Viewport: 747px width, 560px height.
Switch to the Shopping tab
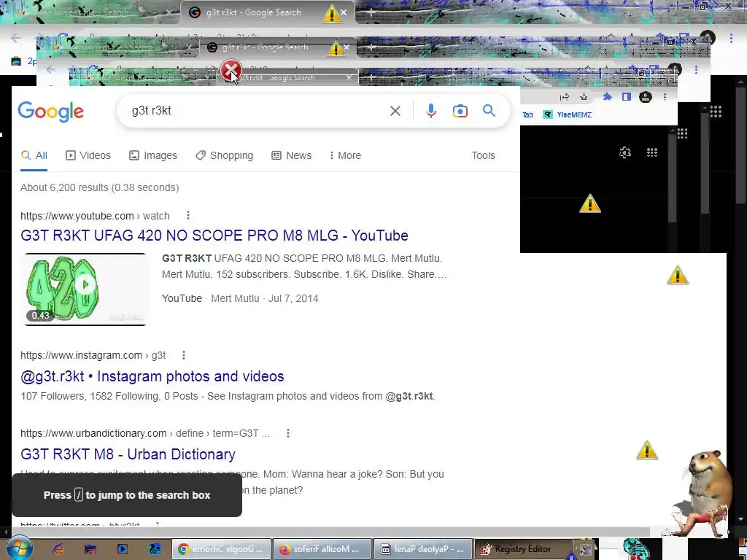click(x=225, y=155)
